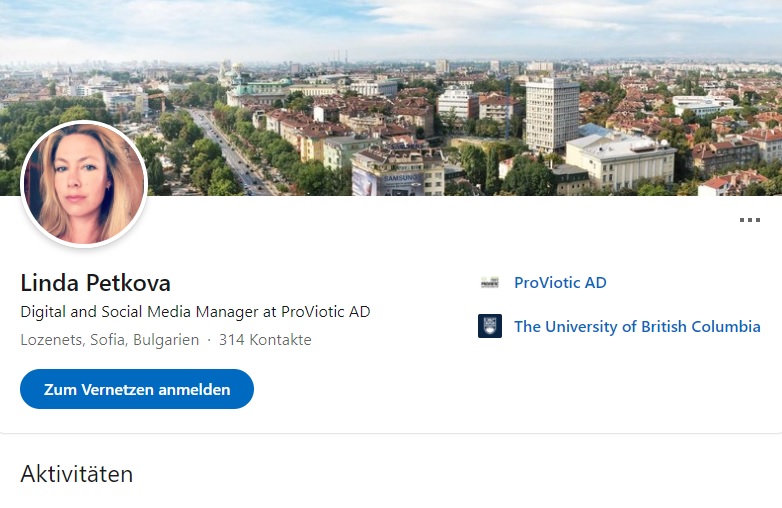Select the '314 Kontakte' connections count
The height and width of the screenshot is (508, 782).
click(265, 340)
